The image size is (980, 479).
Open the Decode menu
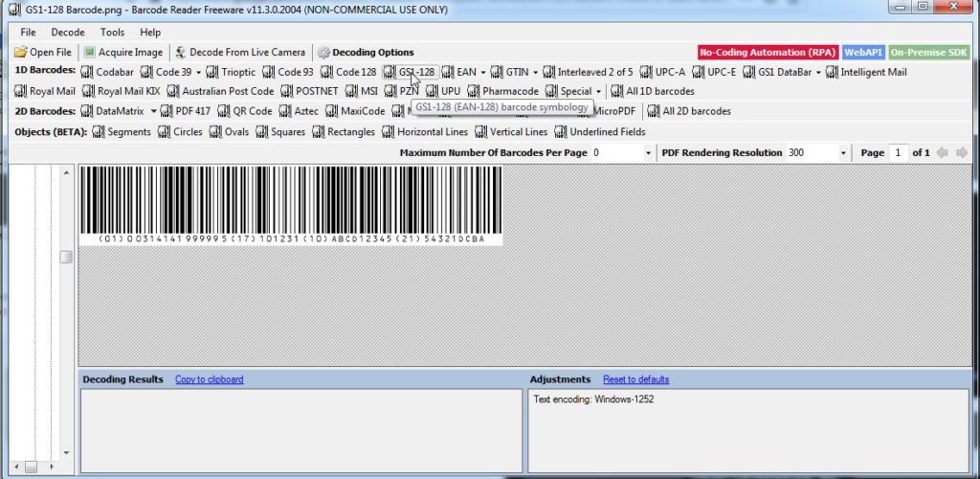tap(68, 33)
